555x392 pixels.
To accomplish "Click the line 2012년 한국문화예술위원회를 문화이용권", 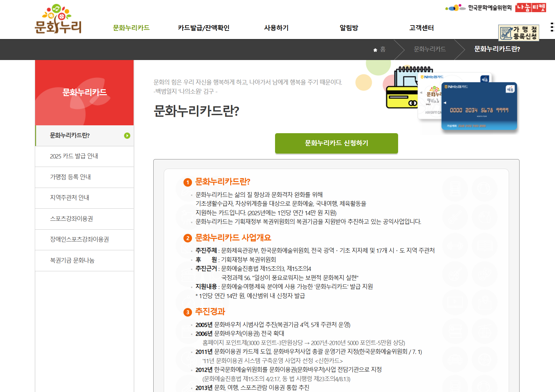I will pos(288,370).
